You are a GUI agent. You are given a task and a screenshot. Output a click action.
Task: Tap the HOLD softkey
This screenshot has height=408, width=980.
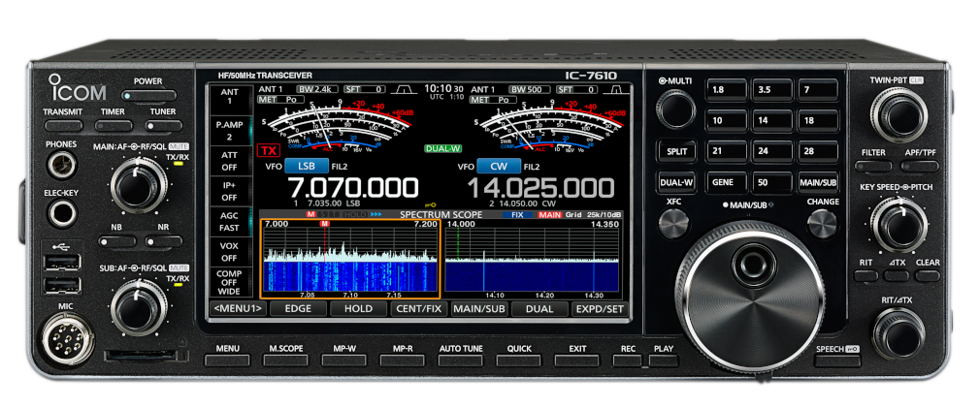(358, 308)
